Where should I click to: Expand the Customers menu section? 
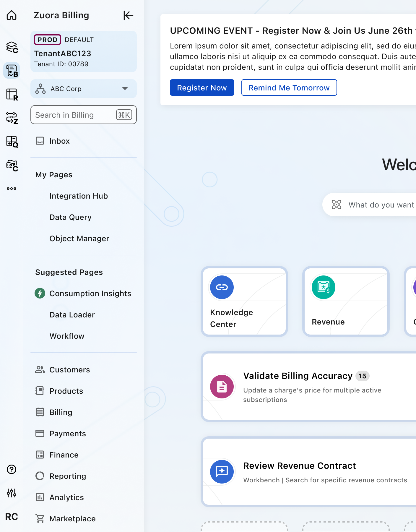[x=69, y=370]
